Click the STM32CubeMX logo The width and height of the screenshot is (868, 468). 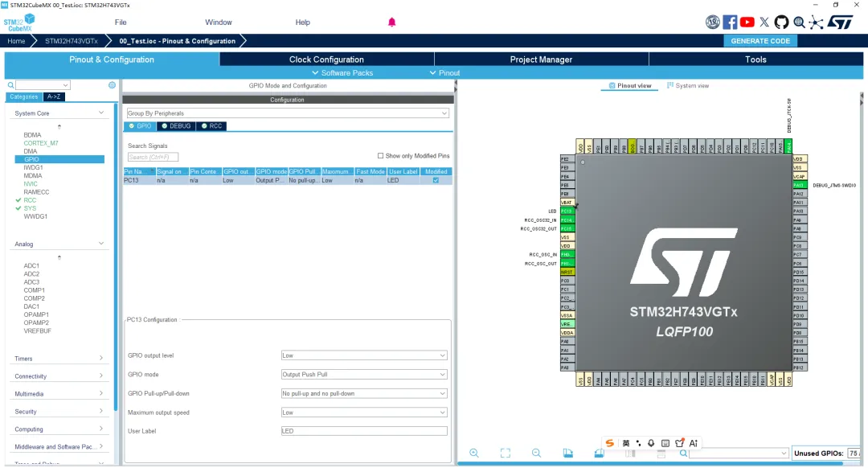[19, 23]
